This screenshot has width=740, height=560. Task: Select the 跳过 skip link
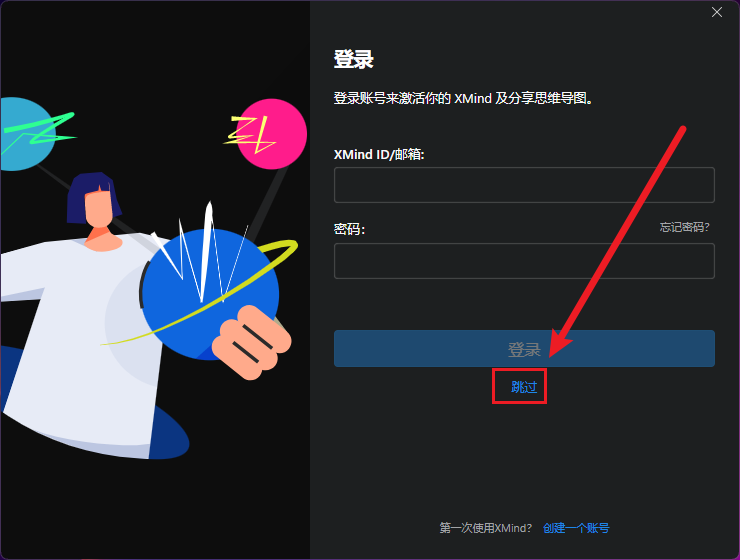[x=524, y=387]
